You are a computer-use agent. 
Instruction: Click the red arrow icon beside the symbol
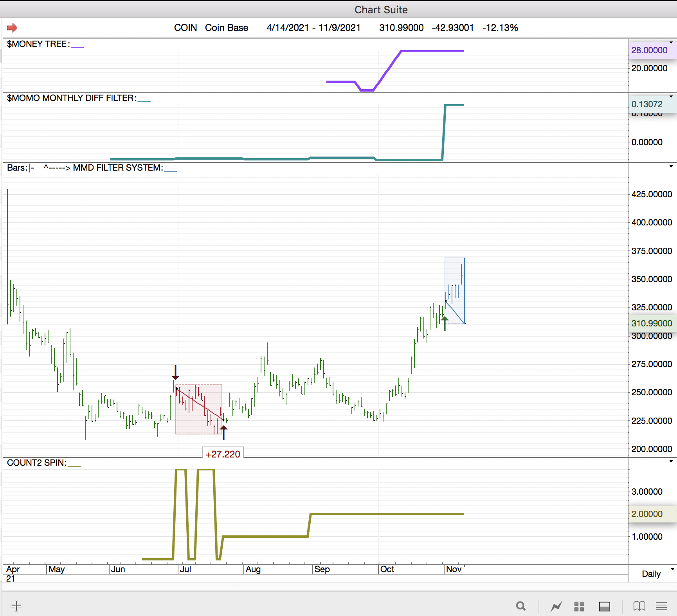click(x=12, y=28)
